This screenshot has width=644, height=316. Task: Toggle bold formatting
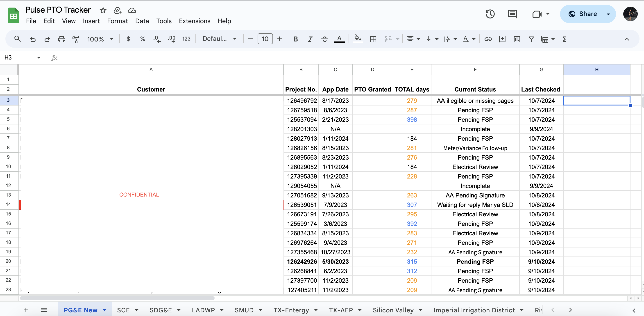(x=296, y=39)
